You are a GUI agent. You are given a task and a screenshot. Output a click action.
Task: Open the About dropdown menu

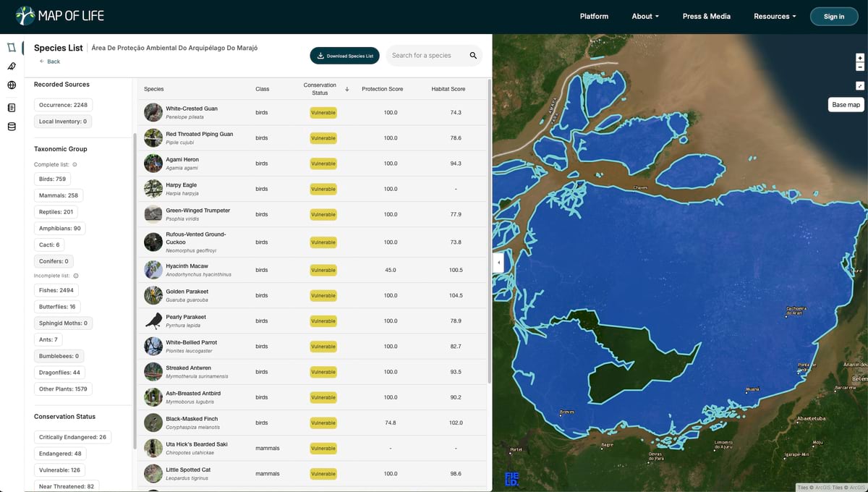coord(645,16)
